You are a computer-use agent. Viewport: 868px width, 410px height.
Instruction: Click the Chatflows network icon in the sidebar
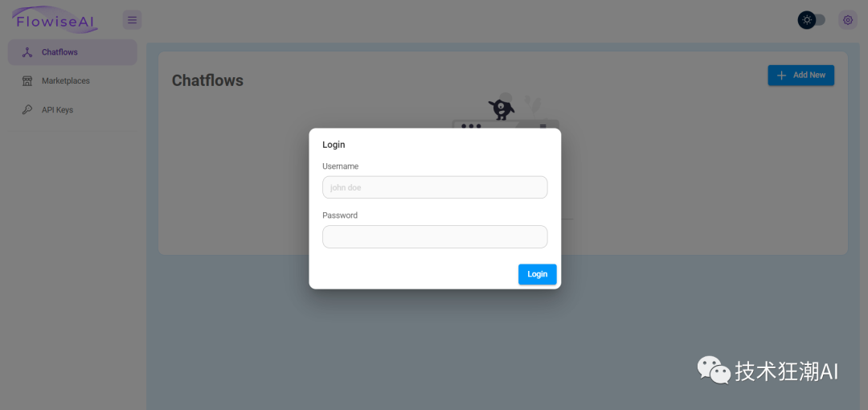pyautogui.click(x=27, y=52)
